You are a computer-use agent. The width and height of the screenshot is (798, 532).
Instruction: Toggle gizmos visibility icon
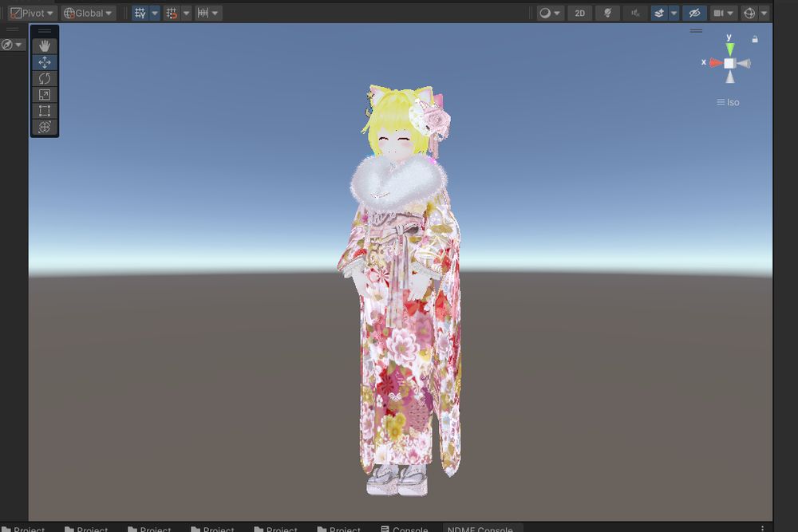point(749,14)
